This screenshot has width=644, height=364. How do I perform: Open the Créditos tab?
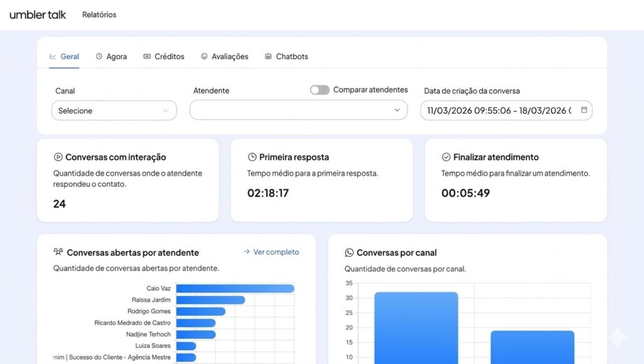pos(164,57)
